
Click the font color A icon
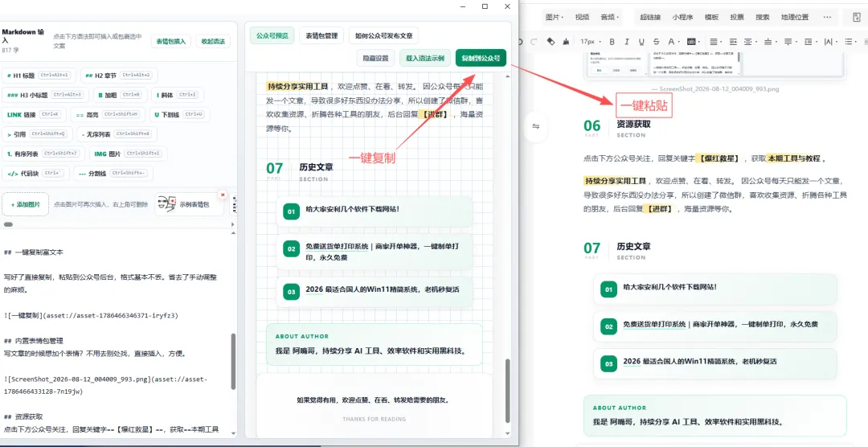click(670, 42)
